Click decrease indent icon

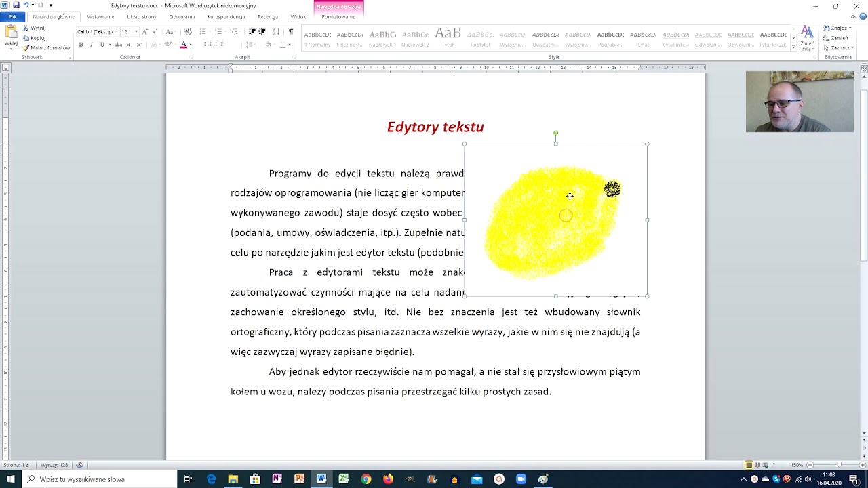pos(252,32)
